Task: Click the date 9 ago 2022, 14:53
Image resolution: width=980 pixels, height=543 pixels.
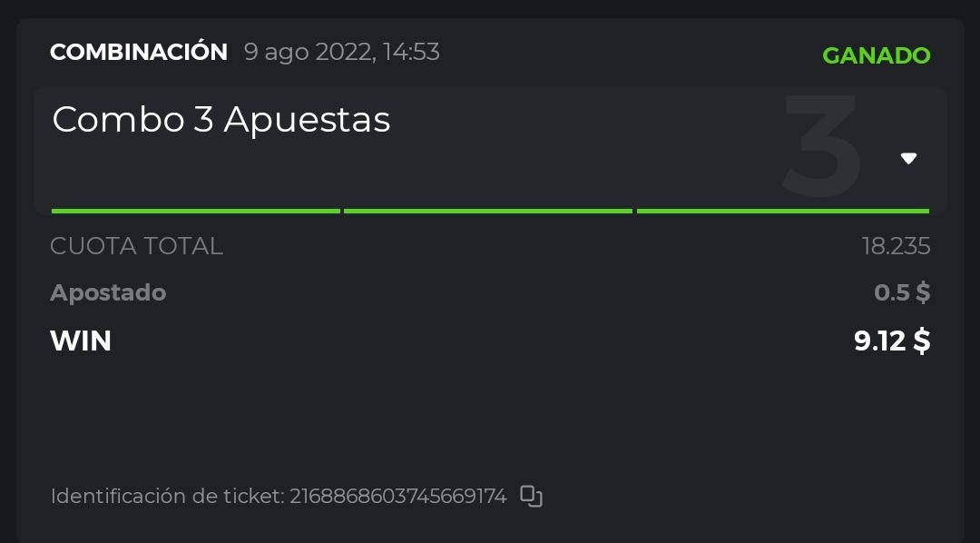Action: [x=341, y=52]
